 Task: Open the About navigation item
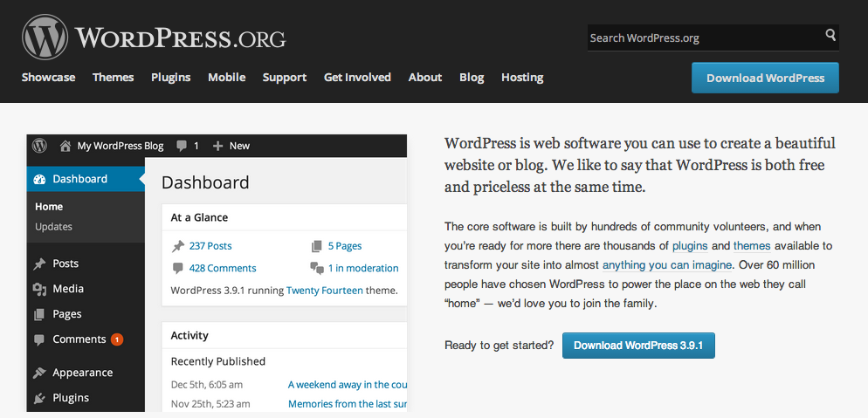tap(425, 78)
